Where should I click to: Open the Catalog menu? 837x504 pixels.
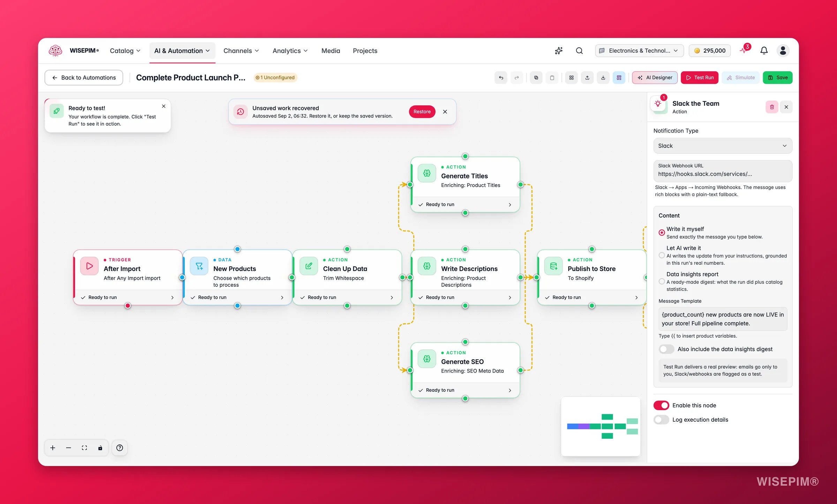125,51
